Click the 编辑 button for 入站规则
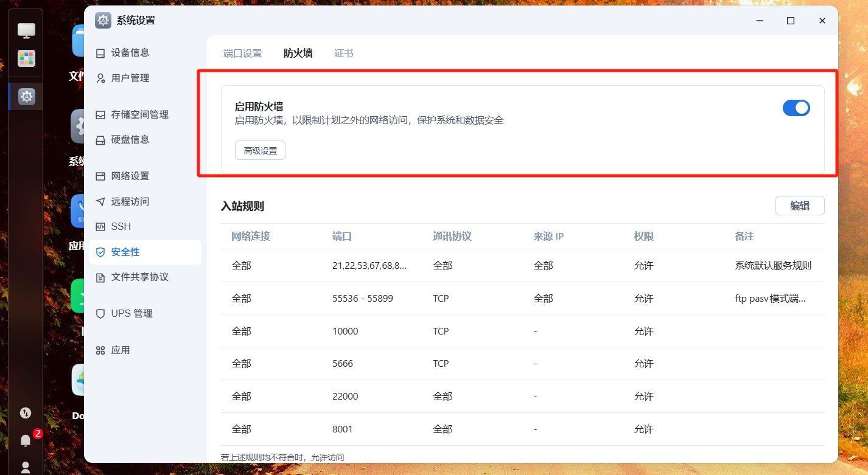 pyautogui.click(x=800, y=206)
